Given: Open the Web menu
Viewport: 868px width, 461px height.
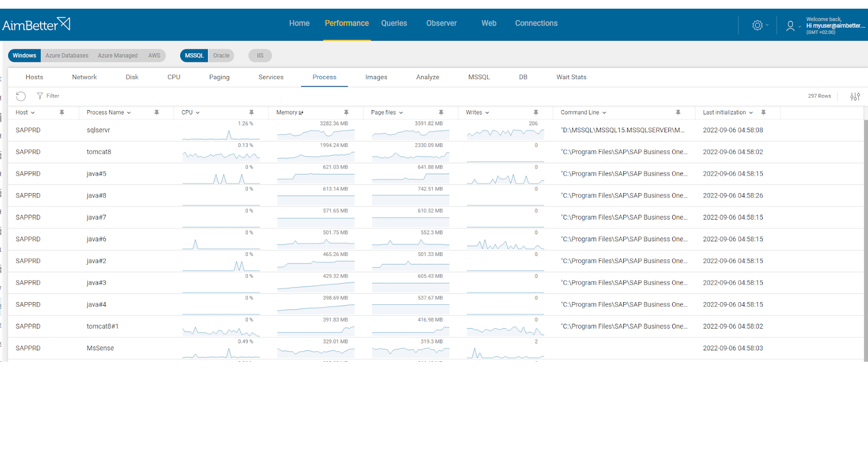Looking at the screenshot, I should pyautogui.click(x=489, y=23).
